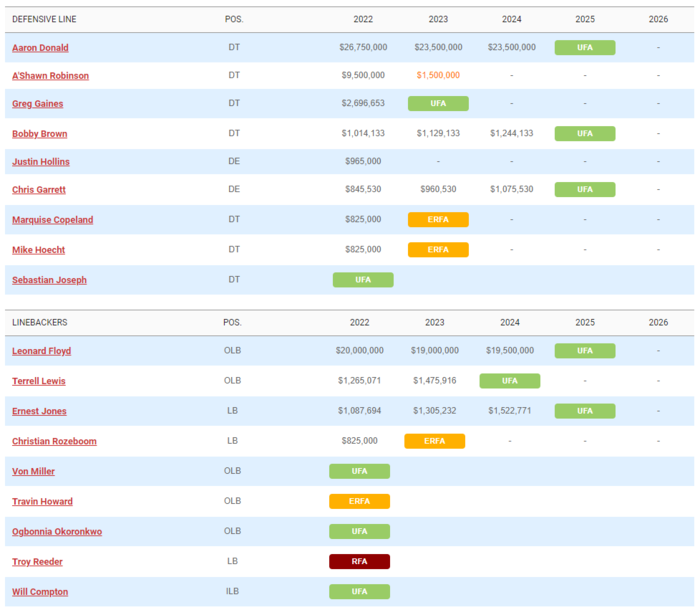The height and width of the screenshot is (615, 700).
Task: Select the $2,696,653 salary cell
Action: 363,103
